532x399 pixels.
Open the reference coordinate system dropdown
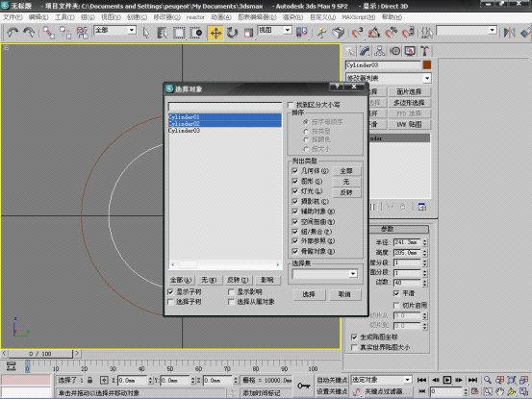[x=288, y=30]
